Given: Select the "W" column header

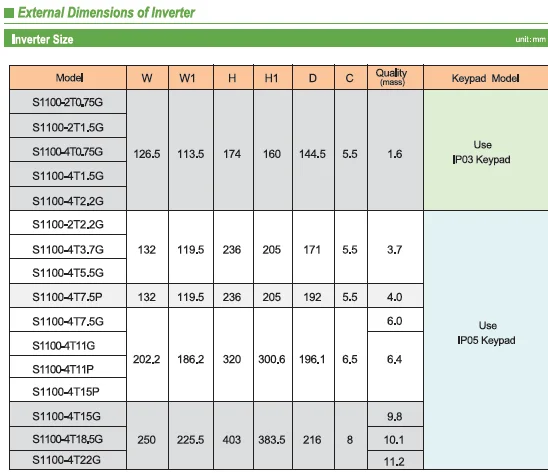Looking at the screenshot, I should coord(147,78).
